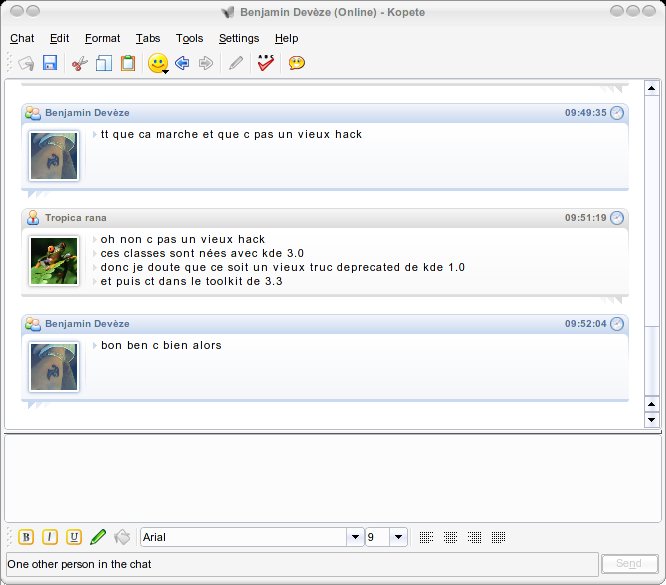Click Benjamin's avatar in the 09:49:35 message
666x585 pixels.
[54, 155]
